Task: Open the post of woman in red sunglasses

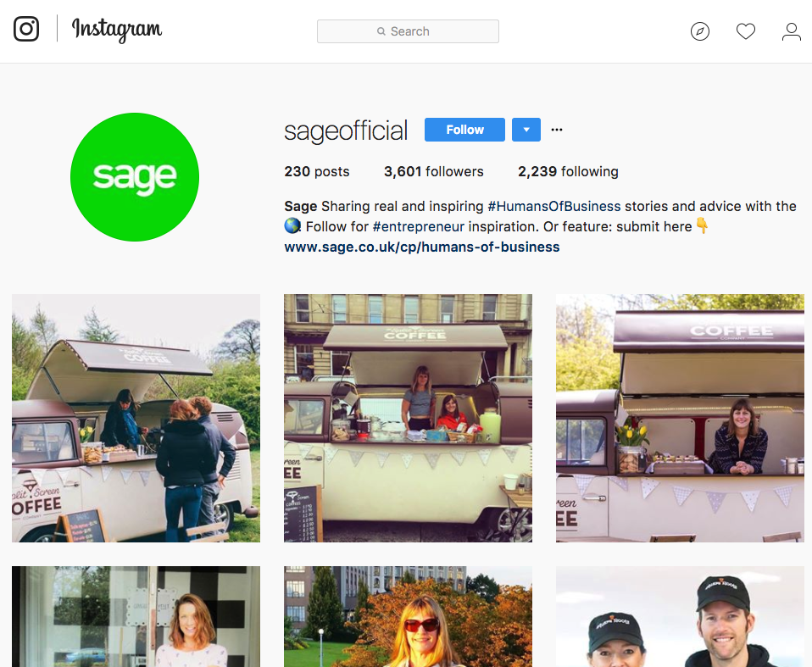Action: (x=408, y=616)
